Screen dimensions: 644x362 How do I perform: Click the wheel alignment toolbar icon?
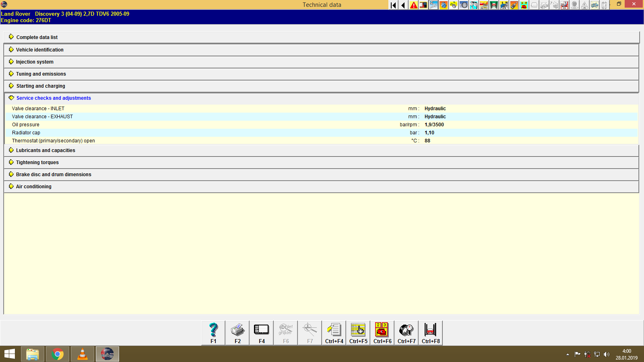click(464, 5)
